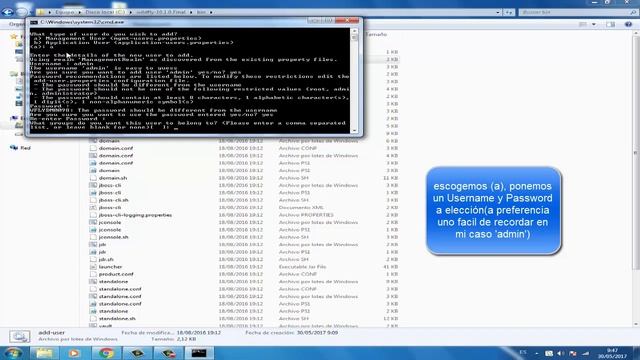This screenshot has height=360, width=640.
Task: Click the Favorites star in navigation pane
Action: click(x=13, y=37)
